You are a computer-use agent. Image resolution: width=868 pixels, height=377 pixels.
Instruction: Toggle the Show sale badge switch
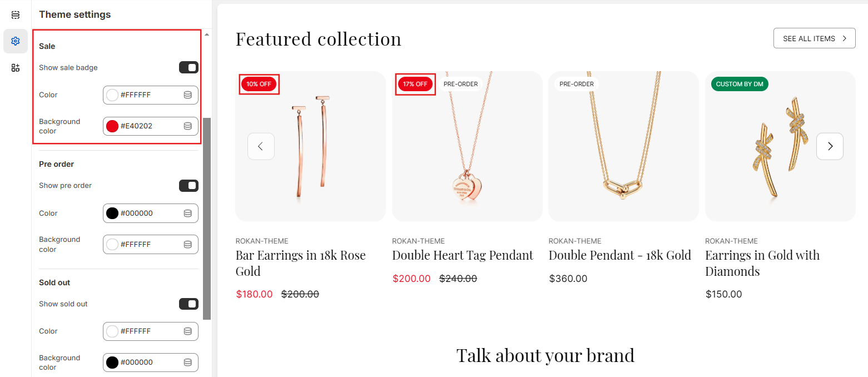coord(189,68)
